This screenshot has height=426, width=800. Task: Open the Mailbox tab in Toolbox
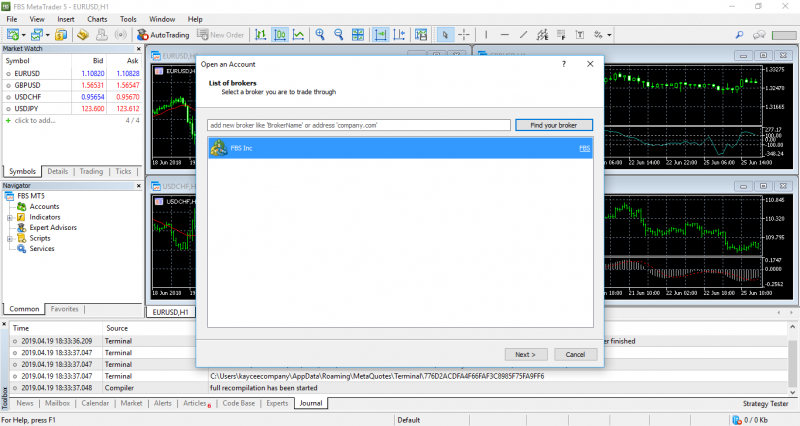click(x=57, y=403)
